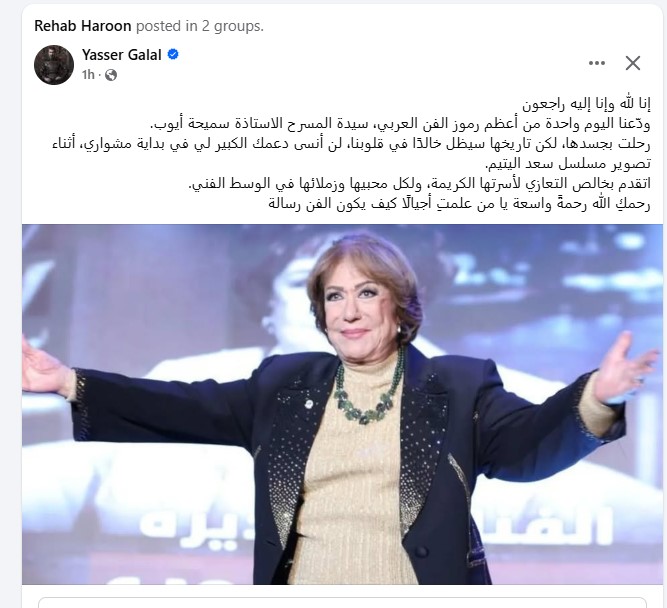Open the photo of the woman
667x608 pixels.
pos(342,404)
